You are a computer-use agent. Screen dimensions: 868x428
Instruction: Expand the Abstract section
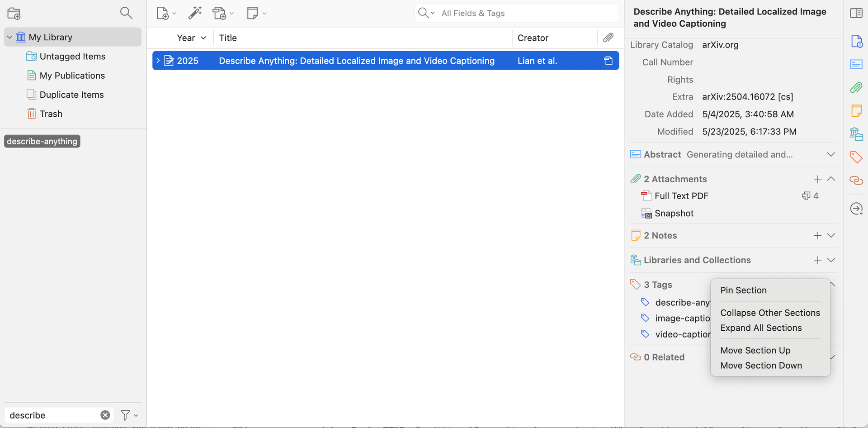tap(830, 154)
